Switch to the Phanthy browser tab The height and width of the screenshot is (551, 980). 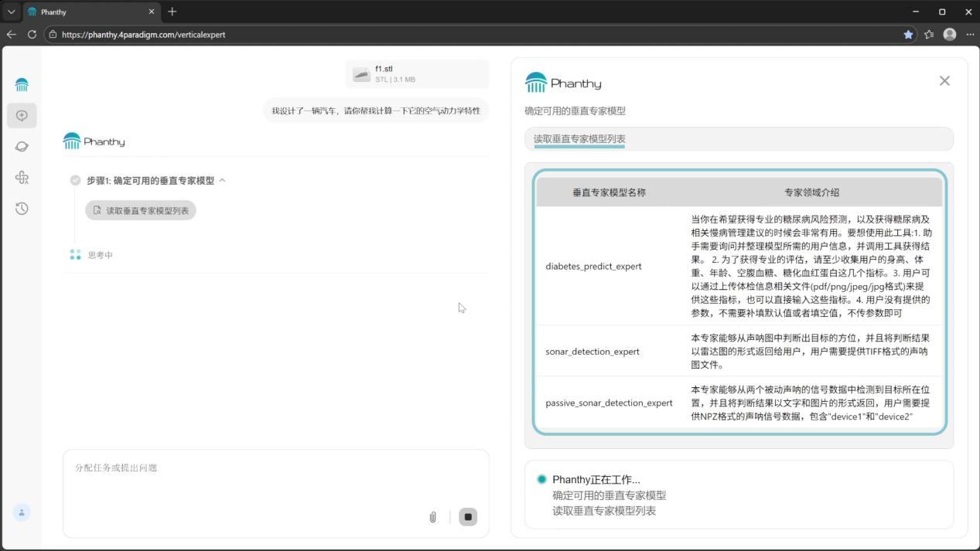coord(85,12)
